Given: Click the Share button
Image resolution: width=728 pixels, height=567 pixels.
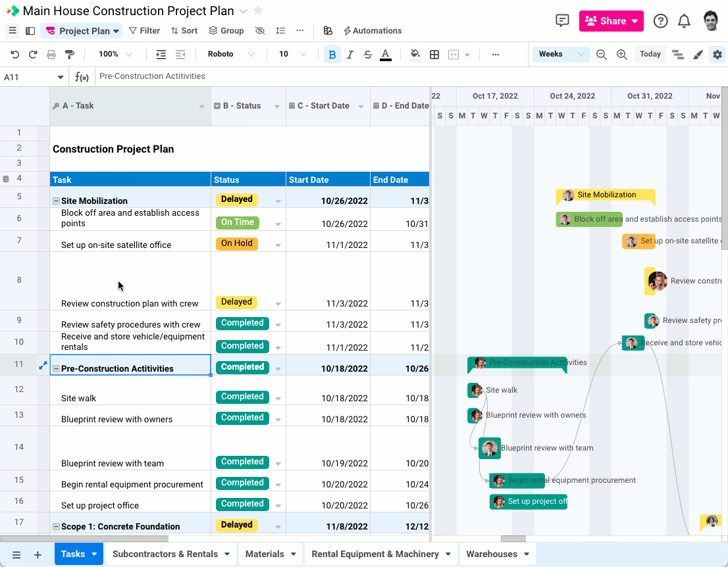Looking at the screenshot, I should point(611,21).
